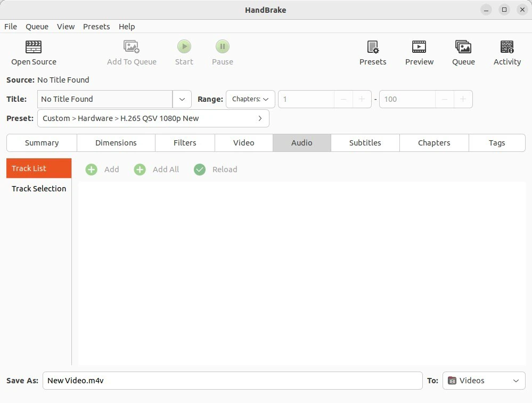532x403 pixels.
Task: Click the No Title Found title field
Action: [105, 99]
